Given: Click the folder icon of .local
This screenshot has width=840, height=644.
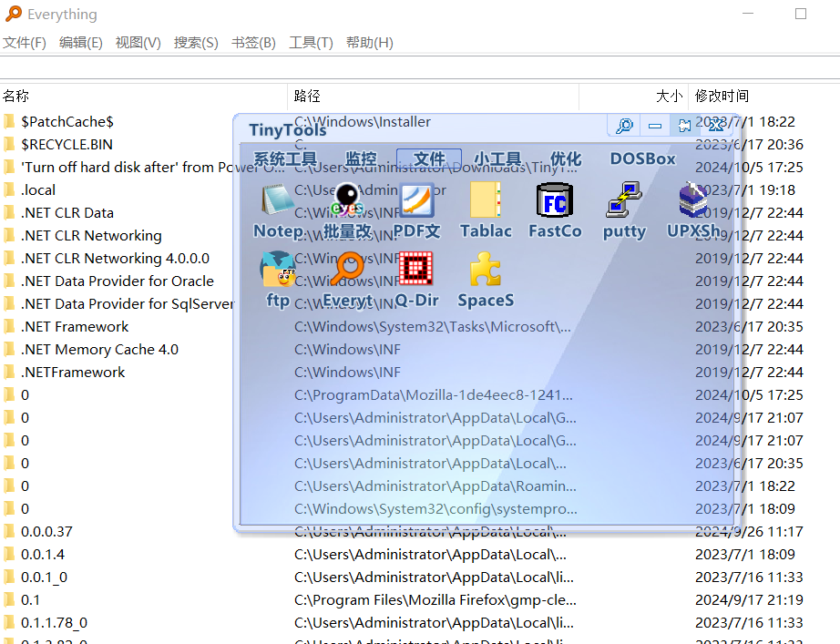Looking at the screenshot, I should 9,189.
